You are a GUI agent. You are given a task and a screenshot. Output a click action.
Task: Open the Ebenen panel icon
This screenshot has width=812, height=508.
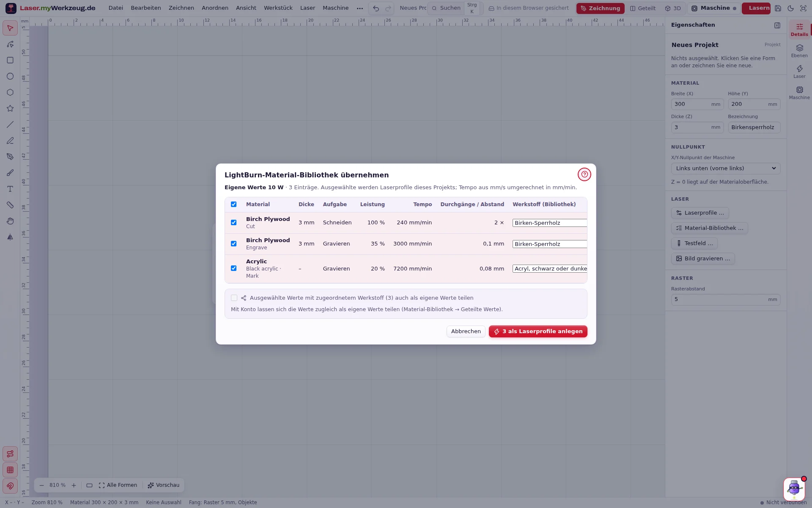pos(799,51)
